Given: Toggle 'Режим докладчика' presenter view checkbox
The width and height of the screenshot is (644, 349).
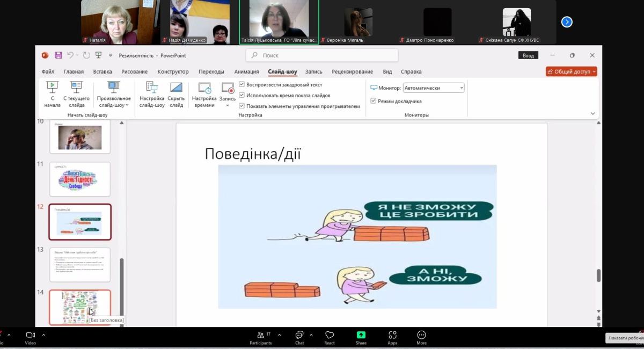Looking at the screenshot, I should (374, 101).
